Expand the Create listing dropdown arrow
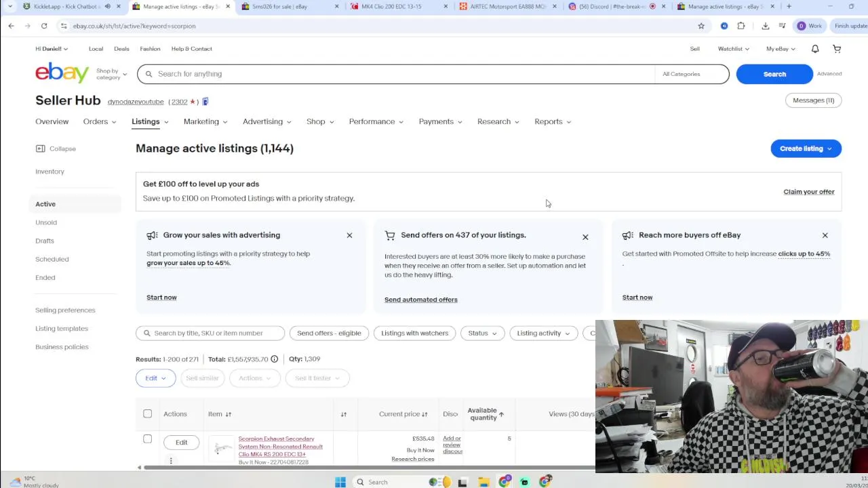Screen dimensions: 868x488 click(x=829, y=148)
